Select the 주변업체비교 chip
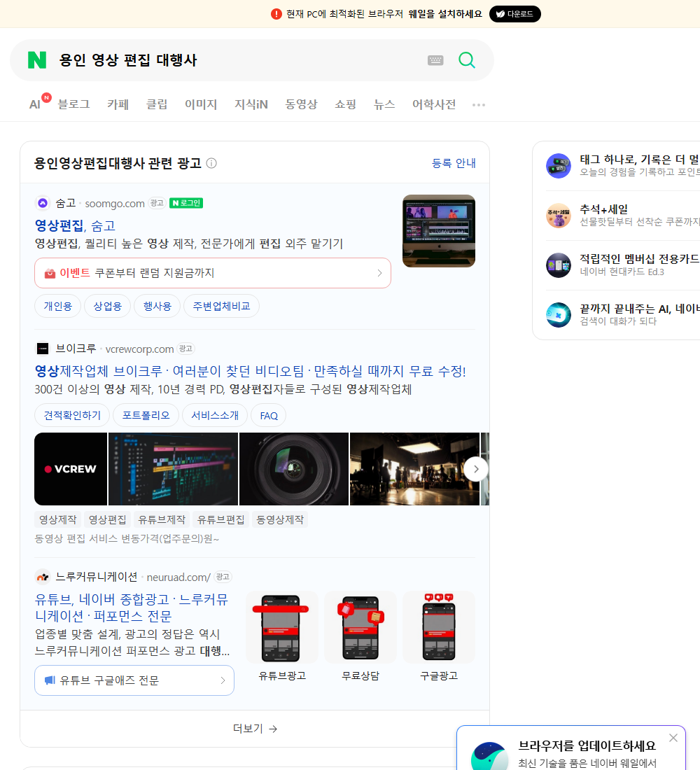This screenshot has width=700, height=770. click(x=221, y=307)
